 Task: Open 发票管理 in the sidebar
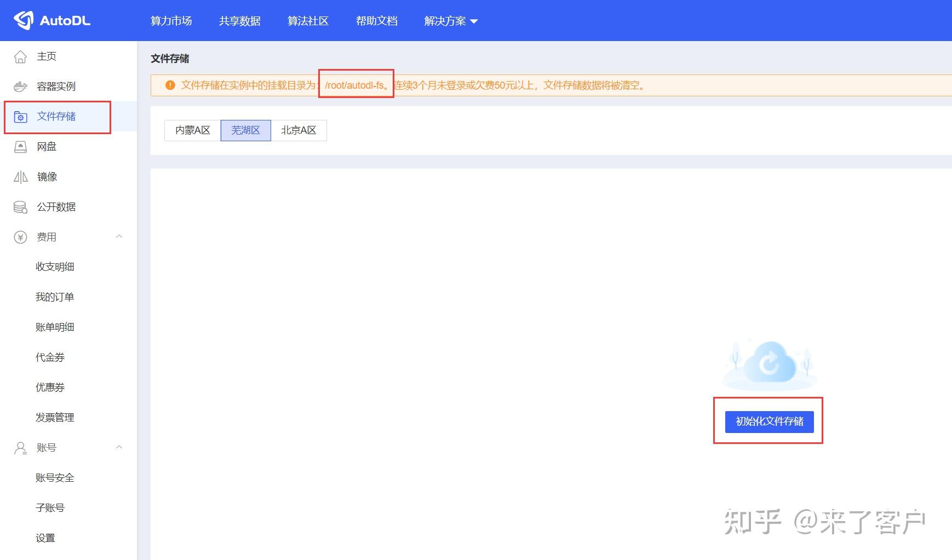(54, 417)
